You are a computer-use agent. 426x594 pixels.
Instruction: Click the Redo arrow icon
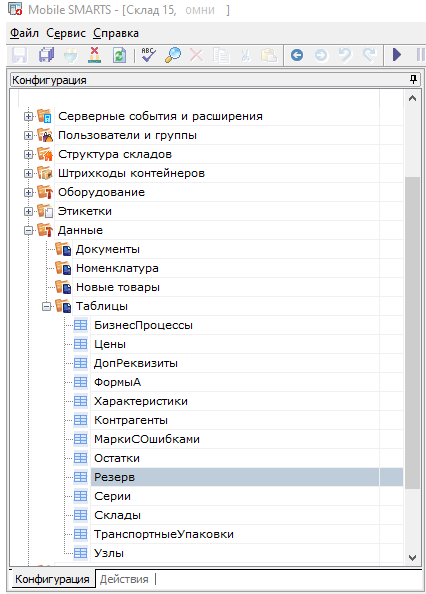369,55
